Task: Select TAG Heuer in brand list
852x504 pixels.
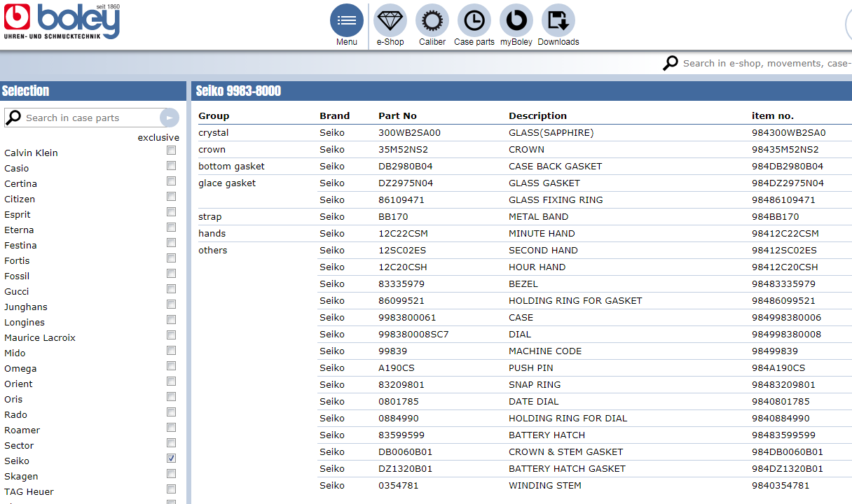Action: (x=29, y=492)
